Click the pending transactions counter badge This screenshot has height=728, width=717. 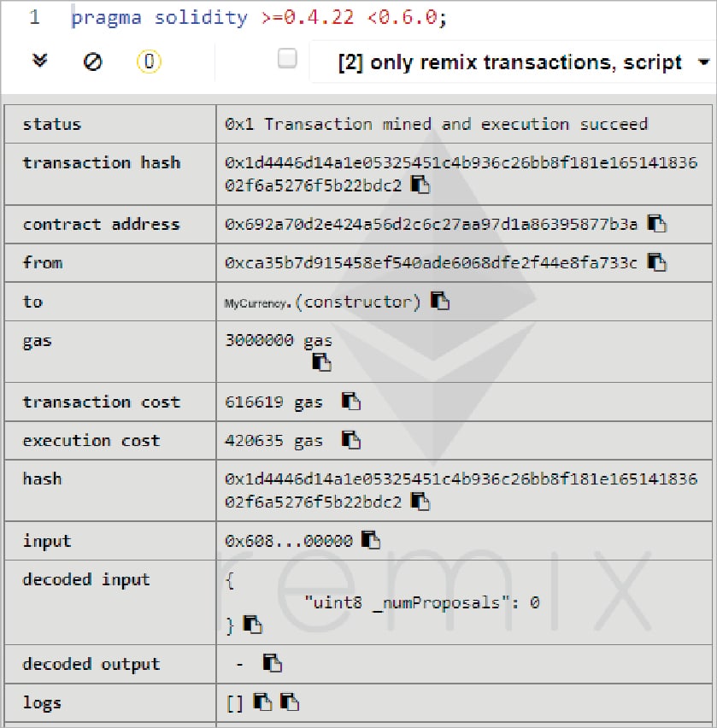(149, 62)
